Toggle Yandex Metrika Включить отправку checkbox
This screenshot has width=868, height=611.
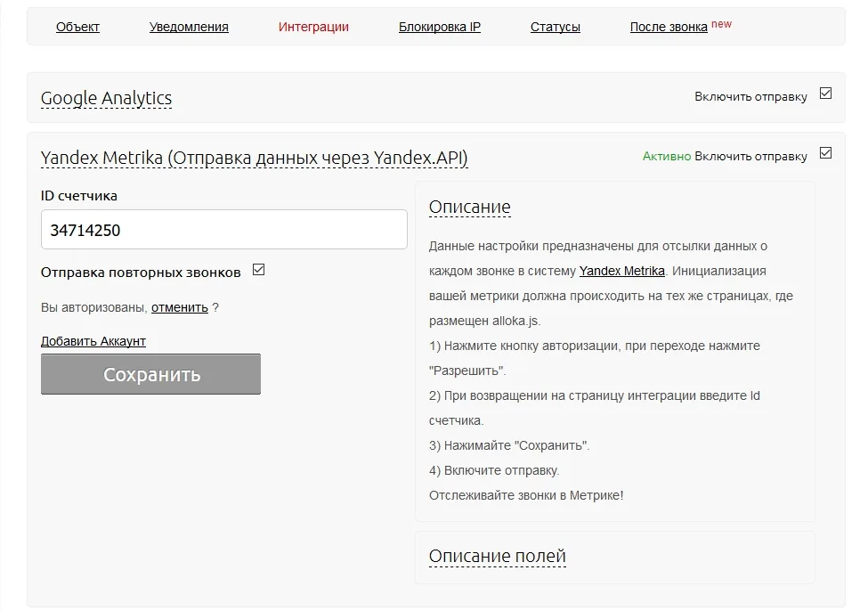(x=825, y=153)
